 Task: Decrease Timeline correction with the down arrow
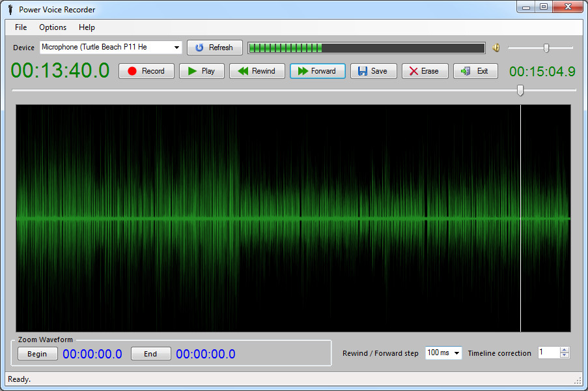(565, 355)
